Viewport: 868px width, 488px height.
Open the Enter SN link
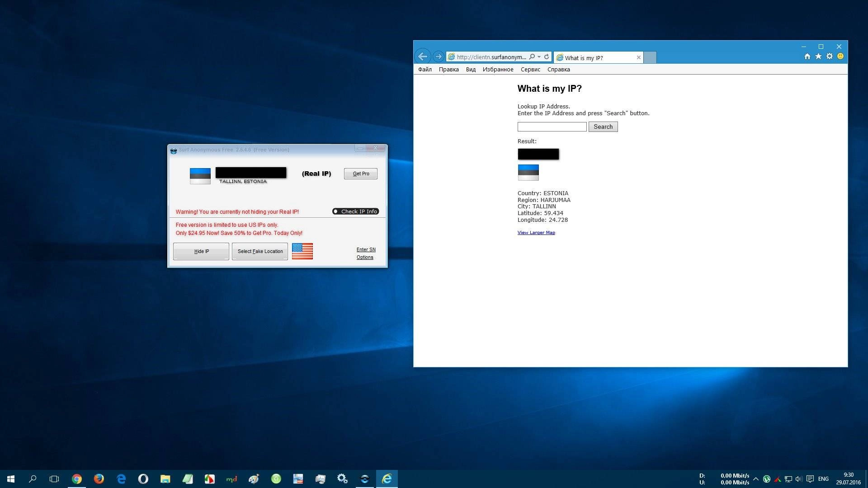click(x=366, y=249)
